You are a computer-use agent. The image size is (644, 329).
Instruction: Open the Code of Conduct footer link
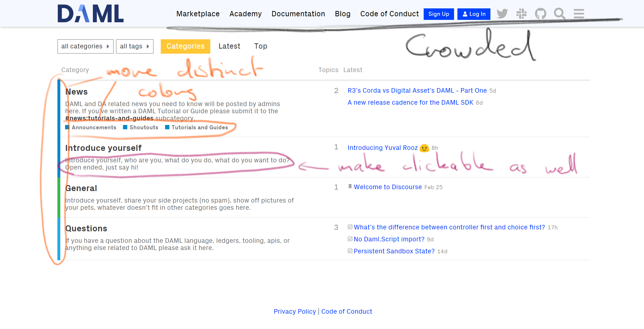click(347, 311)
